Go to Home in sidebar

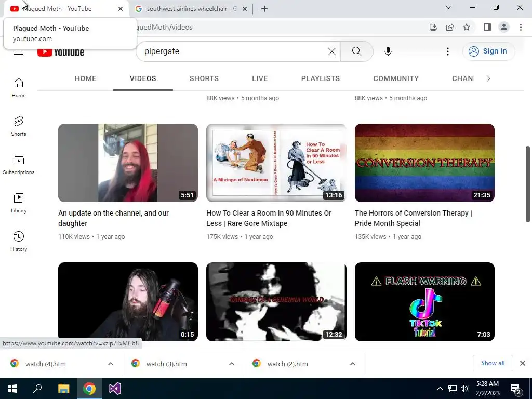click(x=19, y=87)
